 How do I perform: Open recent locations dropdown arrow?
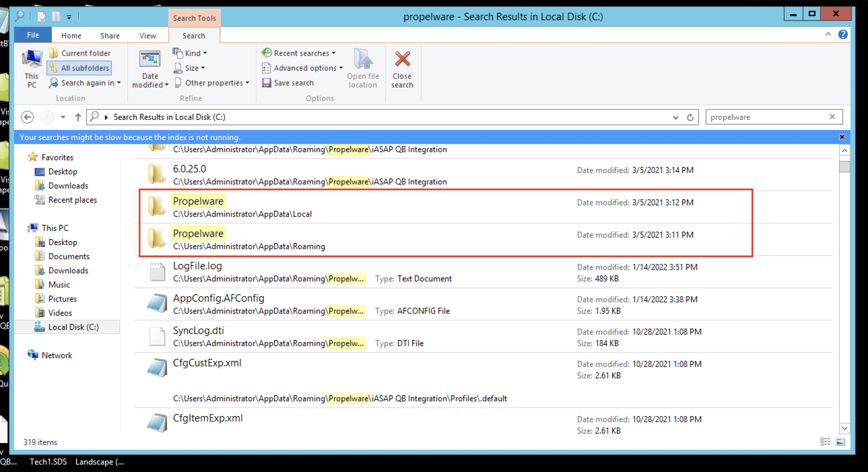point(63,117)
